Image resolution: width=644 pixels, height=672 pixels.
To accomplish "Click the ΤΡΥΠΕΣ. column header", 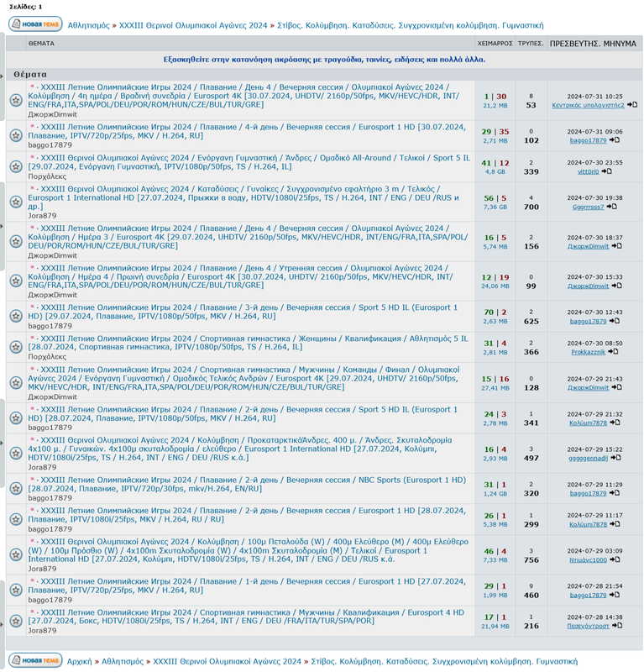I will (531, 44).
